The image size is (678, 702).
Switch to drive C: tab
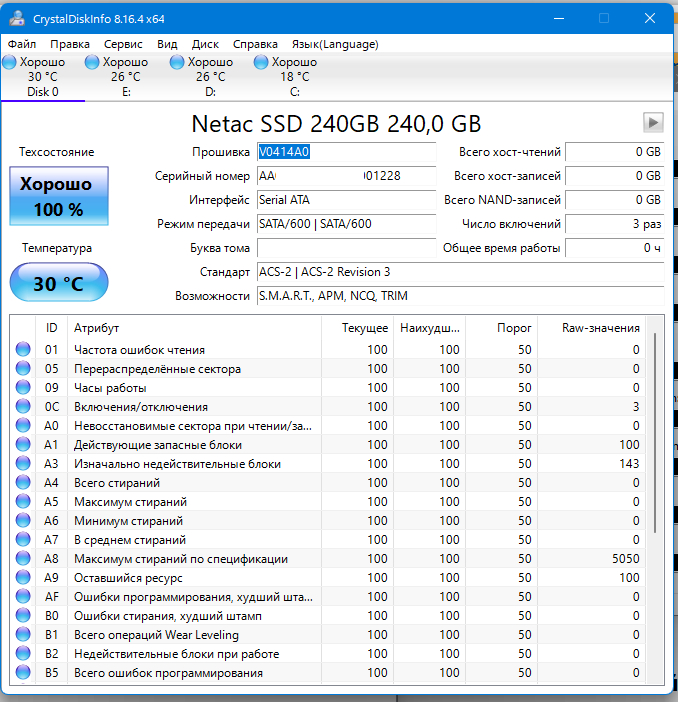(x=294, y=77)
